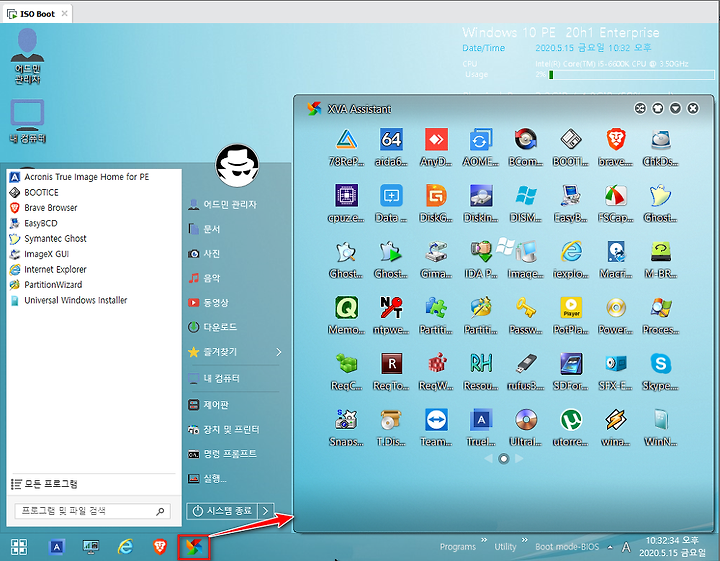Launch BOOTICE icon in XVA Assistant
This screenshot has width=720, height=561.
571,139
